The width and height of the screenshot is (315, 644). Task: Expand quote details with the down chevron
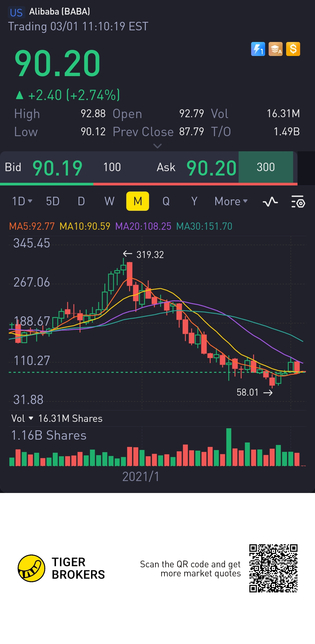pos(157,146)
